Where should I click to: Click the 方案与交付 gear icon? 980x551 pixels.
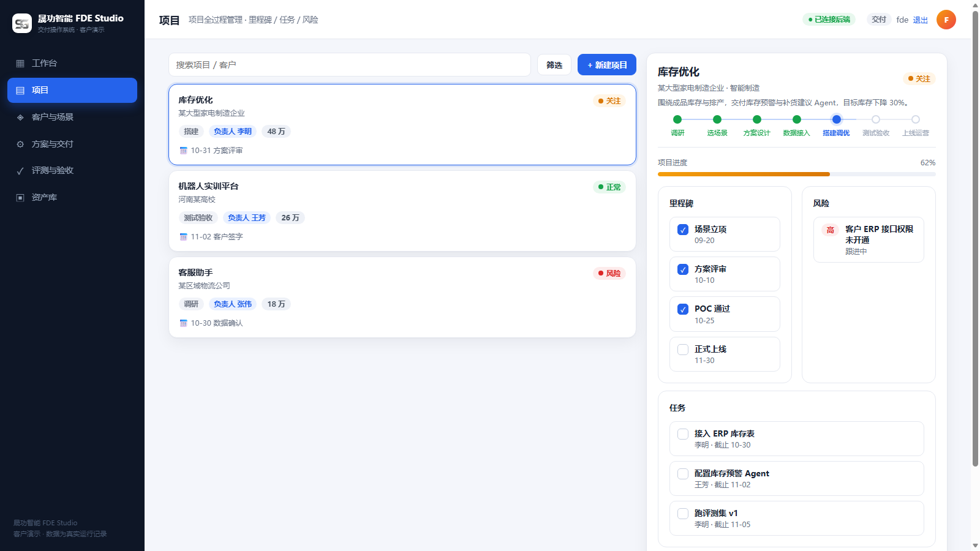(x=20, y=144)
